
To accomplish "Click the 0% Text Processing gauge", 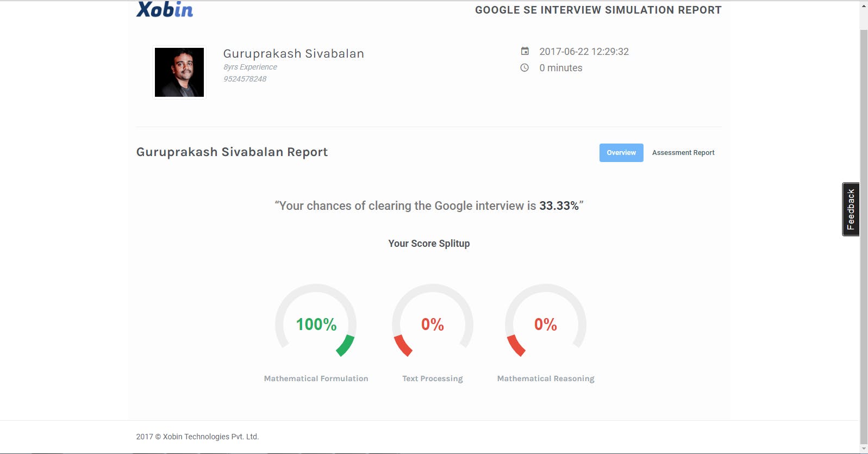I will [433, 321].
